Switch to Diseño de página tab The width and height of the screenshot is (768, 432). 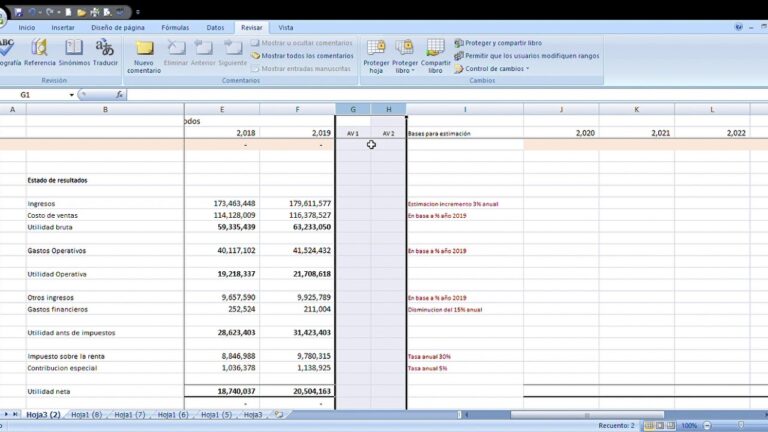point(118,27)
